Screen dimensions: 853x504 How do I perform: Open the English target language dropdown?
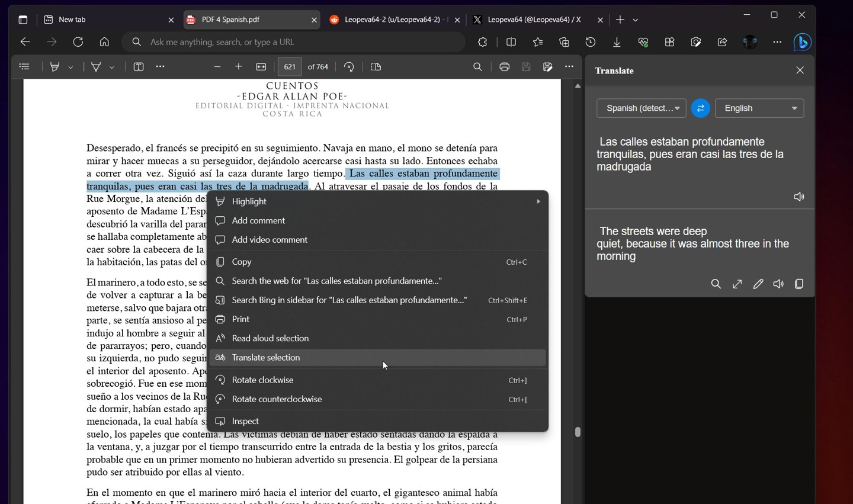point(759,108)
